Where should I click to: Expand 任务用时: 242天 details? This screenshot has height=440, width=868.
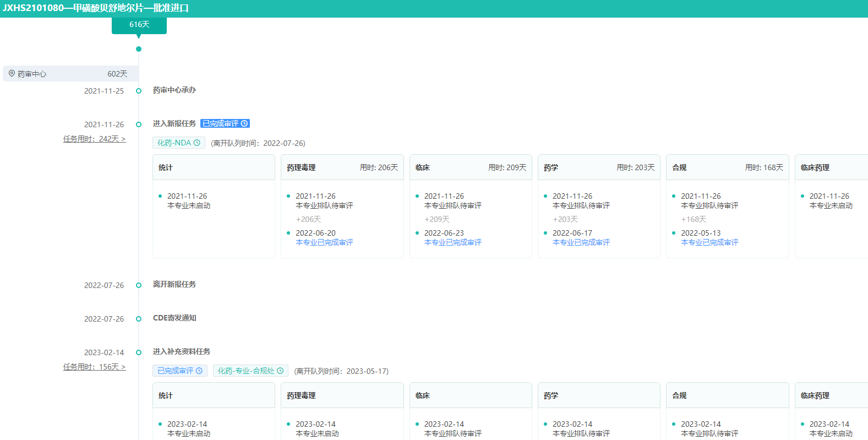94,139
